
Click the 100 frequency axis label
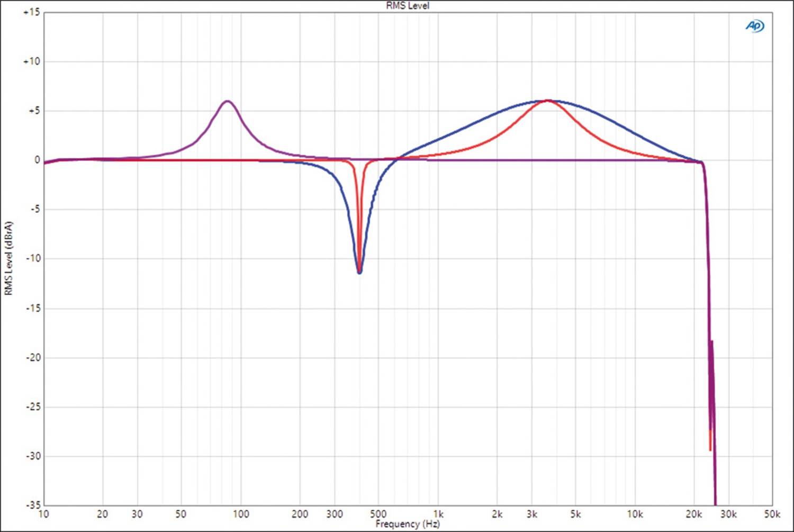[x=241, y=514]
